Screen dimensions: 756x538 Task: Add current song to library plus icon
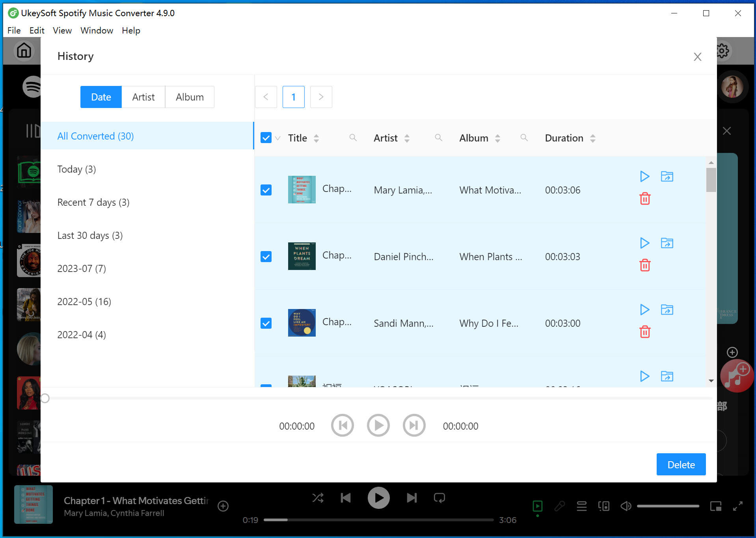point(223,506)
